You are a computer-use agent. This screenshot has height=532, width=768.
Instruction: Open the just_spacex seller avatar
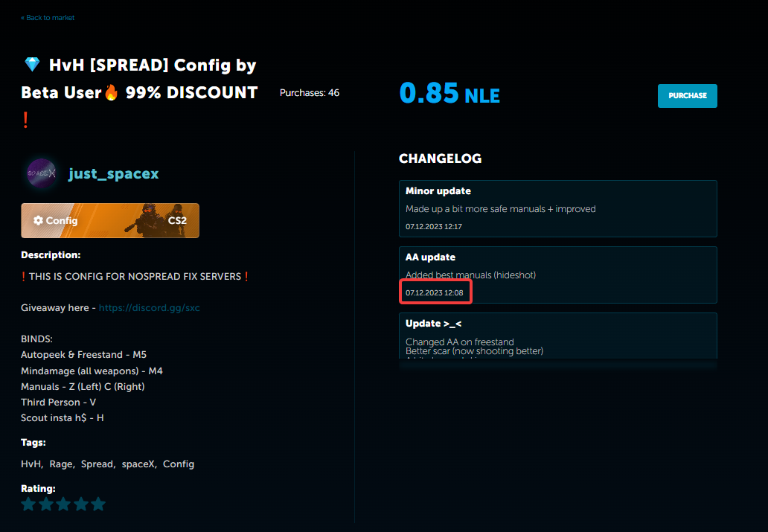click(x=41, y=174)
